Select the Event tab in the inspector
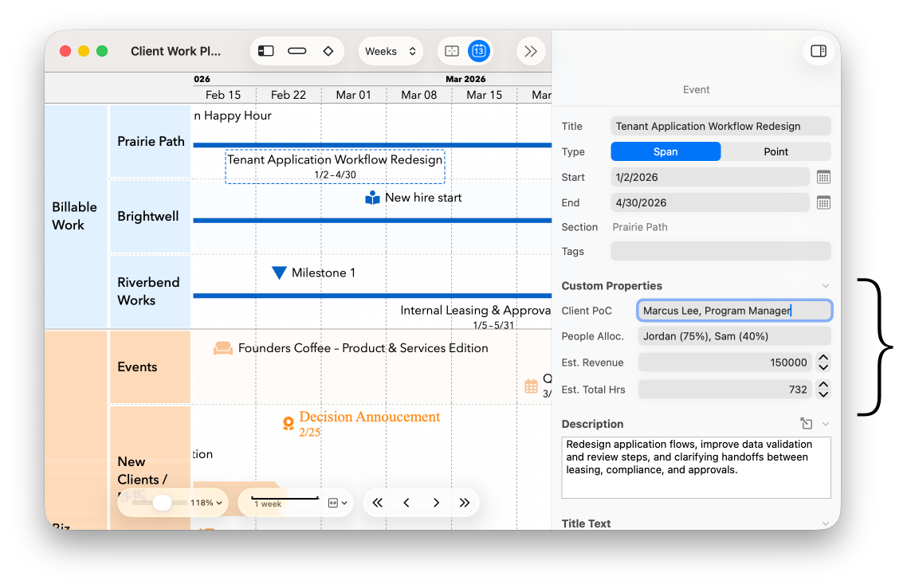Image resolution: width=907 pixels, height=588 pixels. pos(696,89)
